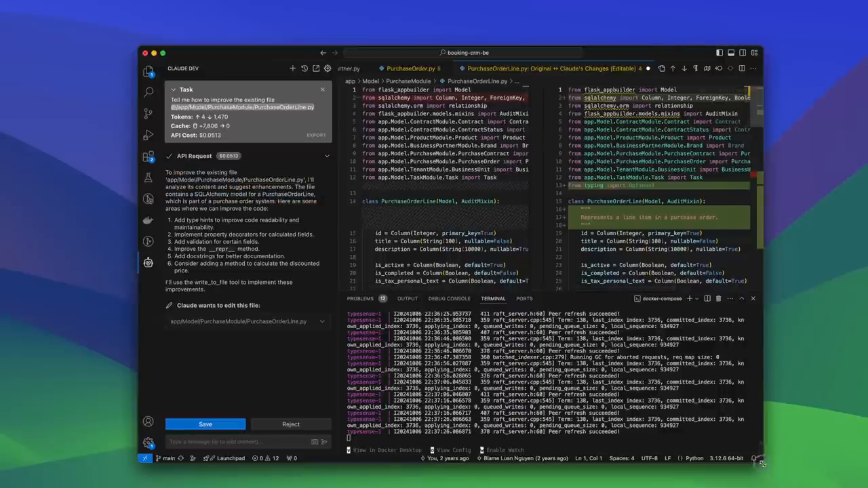This screenshot has height=488, width=868.
Task: Toggle whitespace pilcrow in diff editor
Action: (696, 68)
